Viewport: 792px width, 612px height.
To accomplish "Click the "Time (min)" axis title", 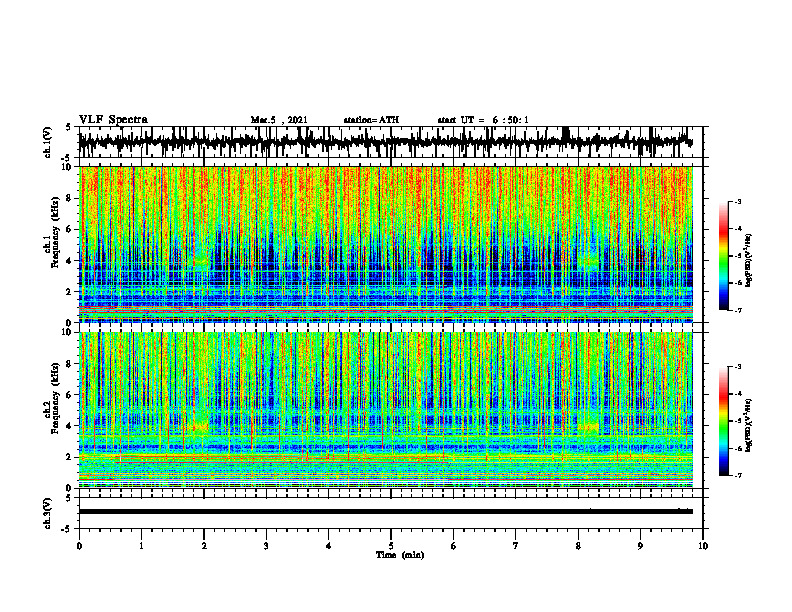I will point(400,555).
